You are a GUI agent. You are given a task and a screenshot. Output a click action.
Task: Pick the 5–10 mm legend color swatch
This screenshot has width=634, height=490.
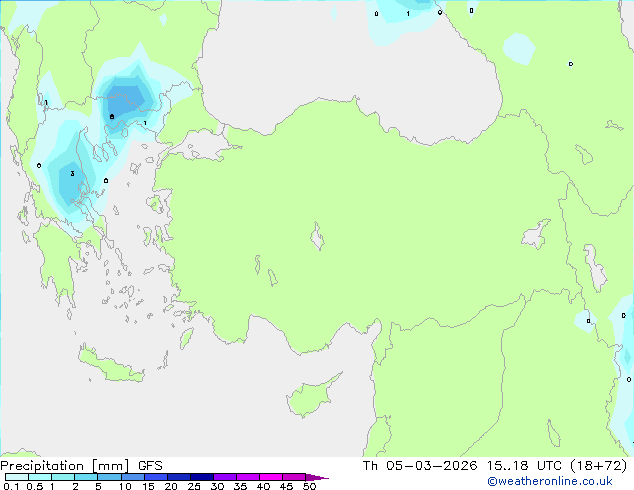109,477
